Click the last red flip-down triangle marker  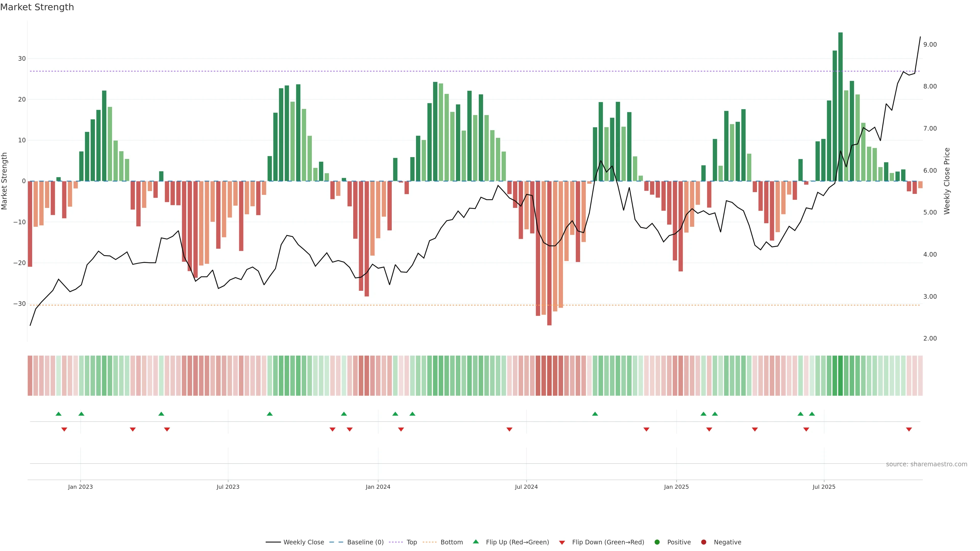point(909,429)
